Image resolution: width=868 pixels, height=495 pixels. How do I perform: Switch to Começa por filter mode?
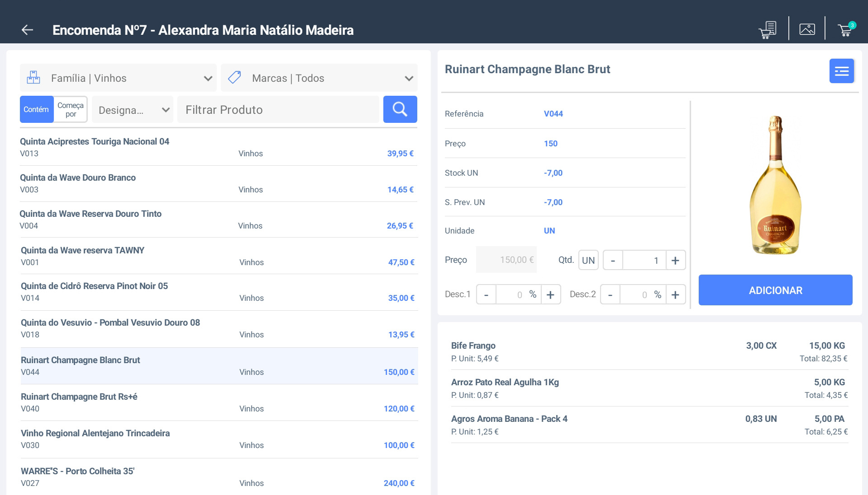[x=71, y=109]
